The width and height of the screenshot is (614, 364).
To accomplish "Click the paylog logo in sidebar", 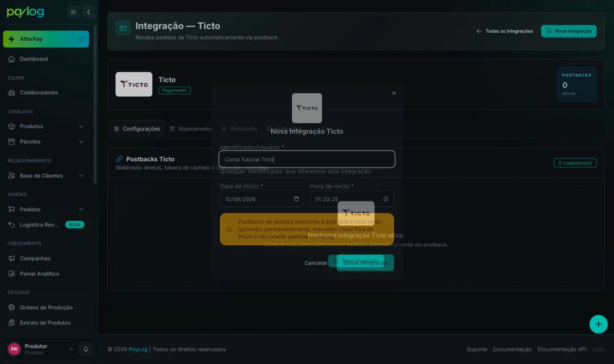I will (25, 12).
